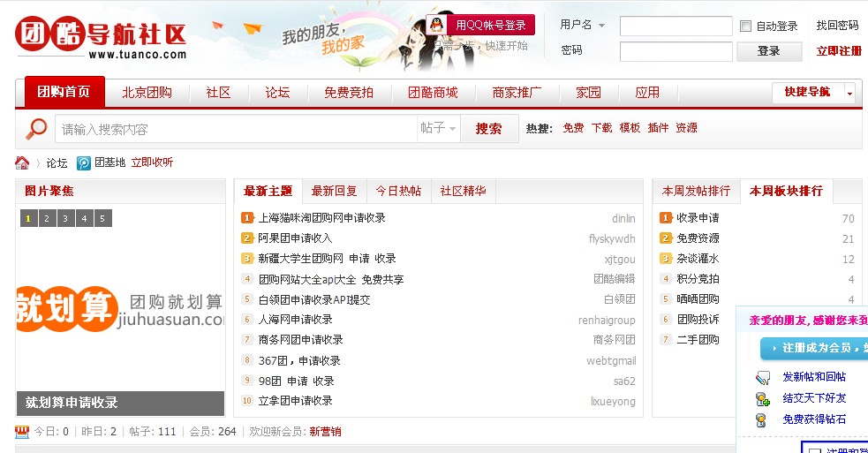Screen dimensions: 868x453
Task: Open the 团酷商城 nav item
Action: [433, 93]
